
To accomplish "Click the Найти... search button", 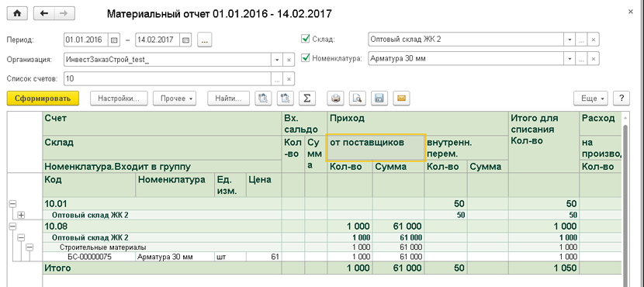I will (x=228, y=99).
